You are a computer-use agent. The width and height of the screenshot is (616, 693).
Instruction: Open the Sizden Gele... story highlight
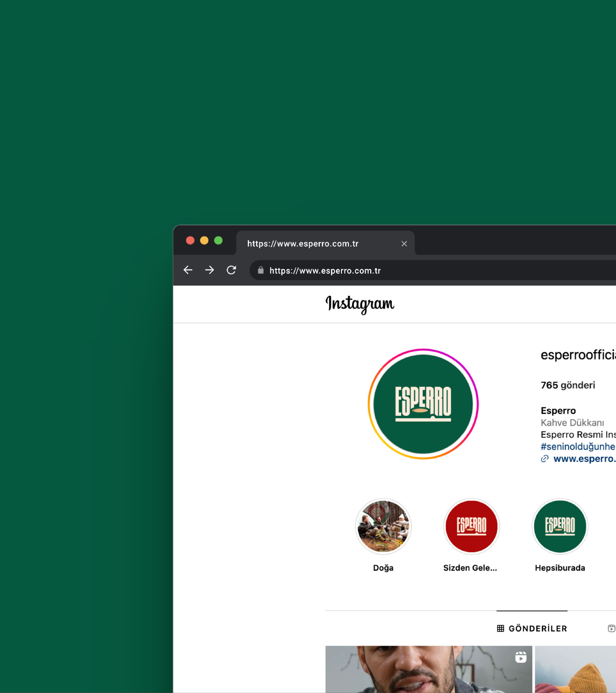472,527
